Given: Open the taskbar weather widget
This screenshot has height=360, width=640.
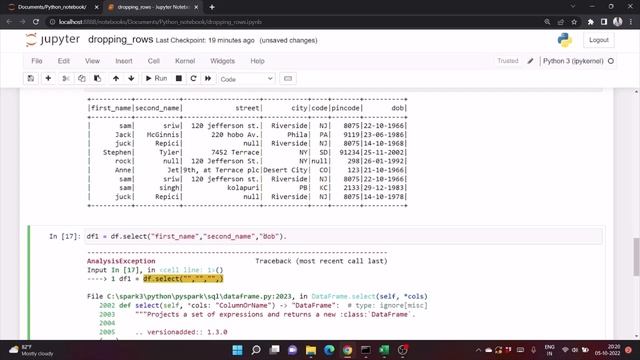Looking at the screenshot, I should (x=32, y=350).
